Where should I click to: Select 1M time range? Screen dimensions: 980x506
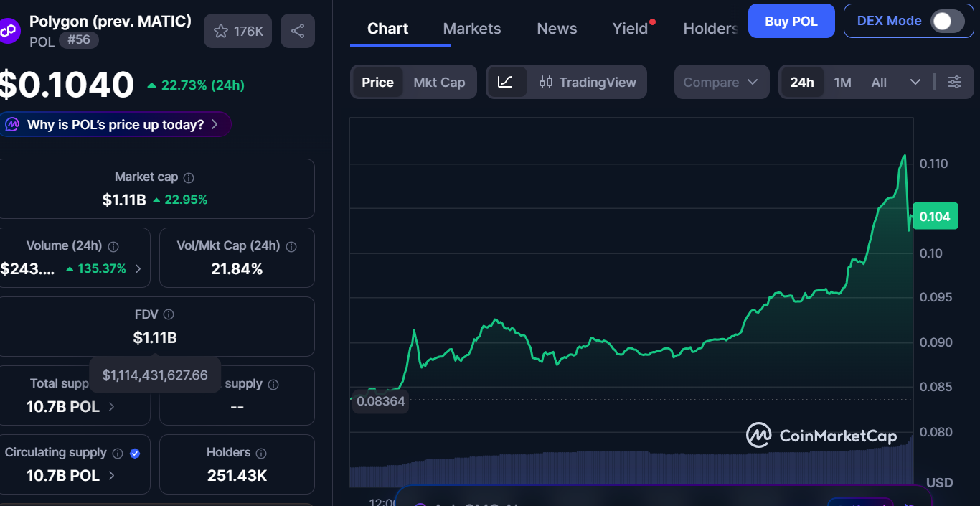[842, 83]
